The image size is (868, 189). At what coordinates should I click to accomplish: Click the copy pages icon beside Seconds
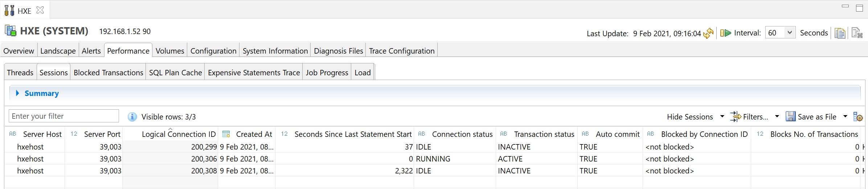tap(840, 33)
